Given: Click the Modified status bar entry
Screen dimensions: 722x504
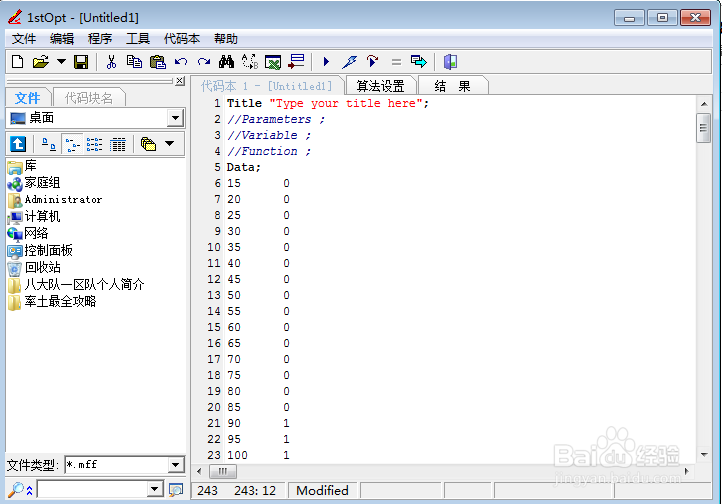Looking at the screenshot, I should (322, 491).
